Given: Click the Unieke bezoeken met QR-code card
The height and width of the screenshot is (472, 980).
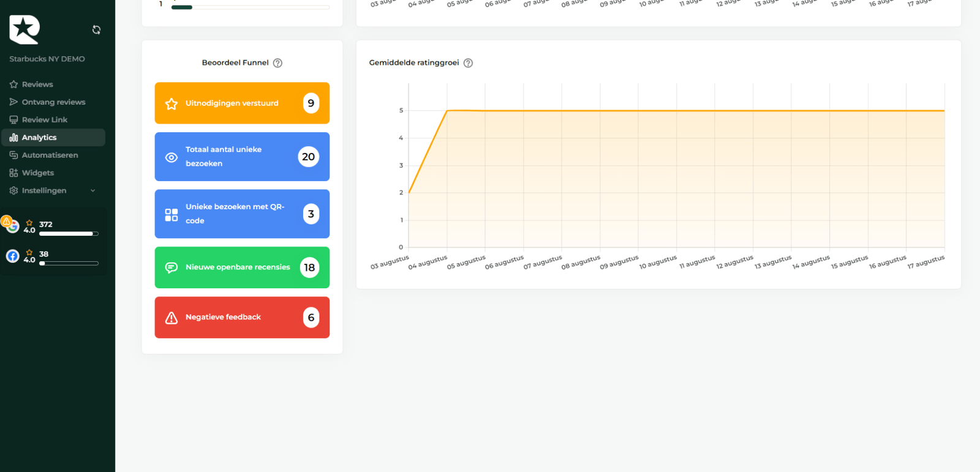Looking at the screenshot, I should tap(242, 214).
